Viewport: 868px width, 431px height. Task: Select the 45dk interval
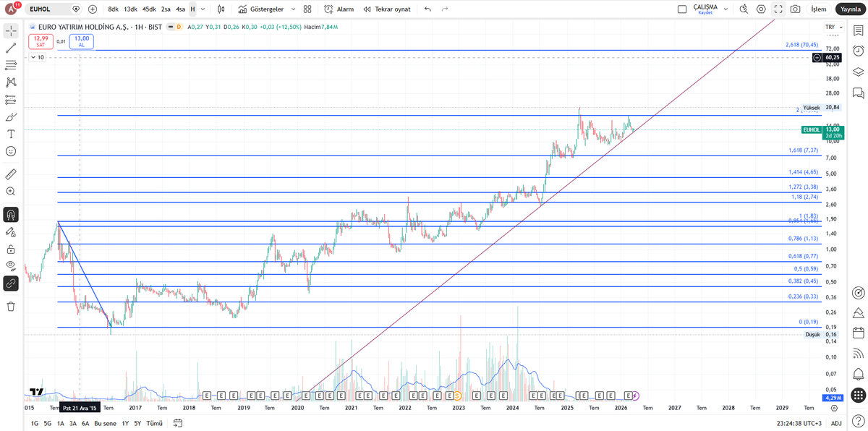pyautogui.click(x=149, y=9)
